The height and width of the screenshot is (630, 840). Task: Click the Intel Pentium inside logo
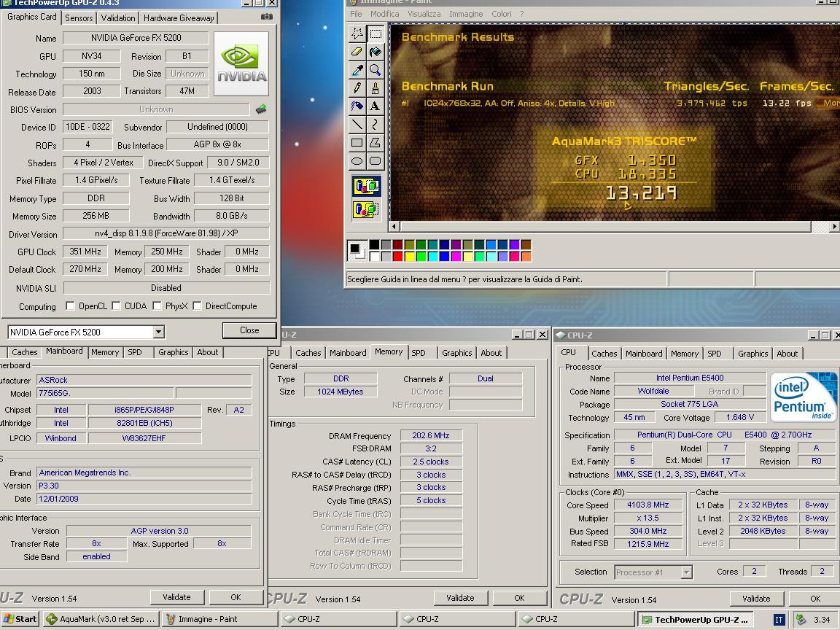803,397
